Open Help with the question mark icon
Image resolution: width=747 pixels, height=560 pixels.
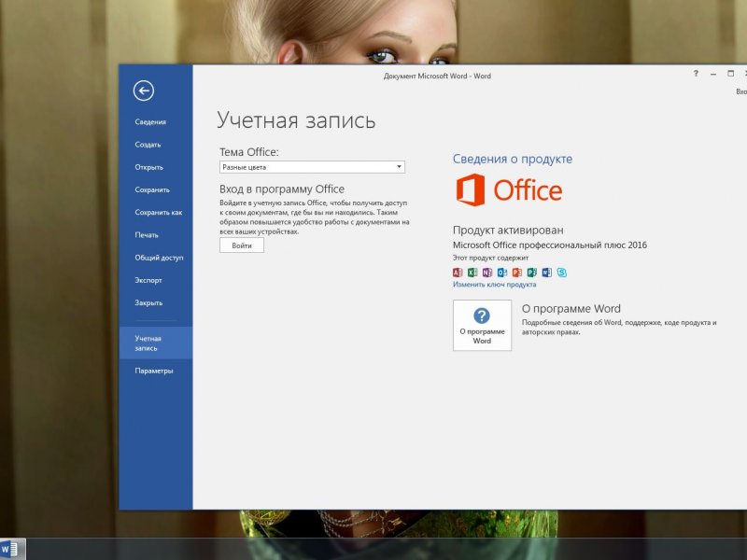click(x=696, y=74)
